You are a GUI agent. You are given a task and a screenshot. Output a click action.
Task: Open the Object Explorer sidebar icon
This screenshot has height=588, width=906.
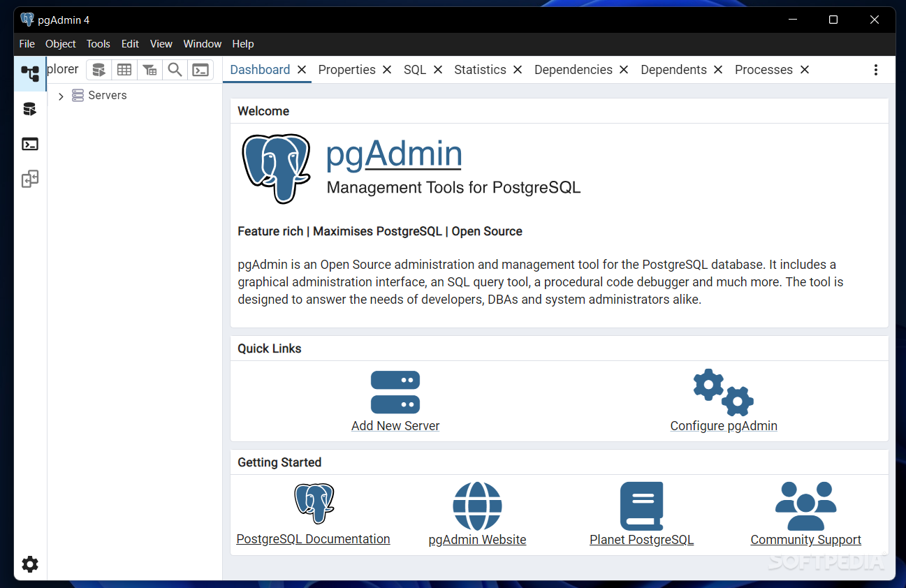[x=30, y=73]
